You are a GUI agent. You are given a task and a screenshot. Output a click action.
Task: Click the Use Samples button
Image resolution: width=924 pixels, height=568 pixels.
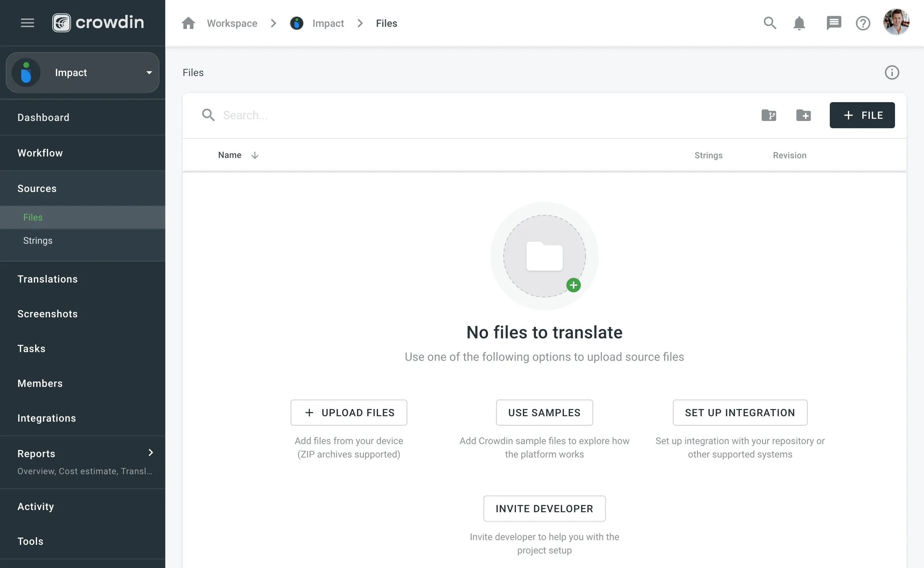point(544,412)
